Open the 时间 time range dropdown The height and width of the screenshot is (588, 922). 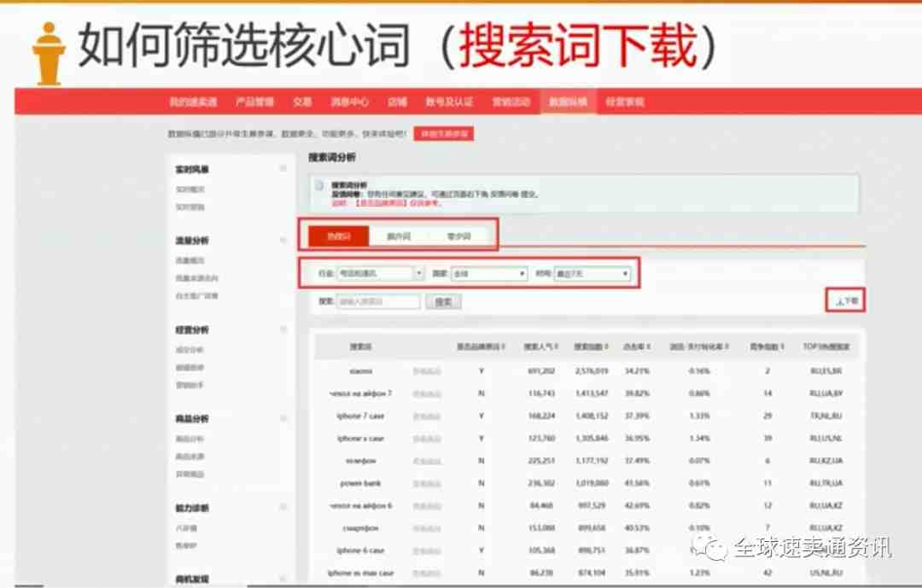pos(592,274)
